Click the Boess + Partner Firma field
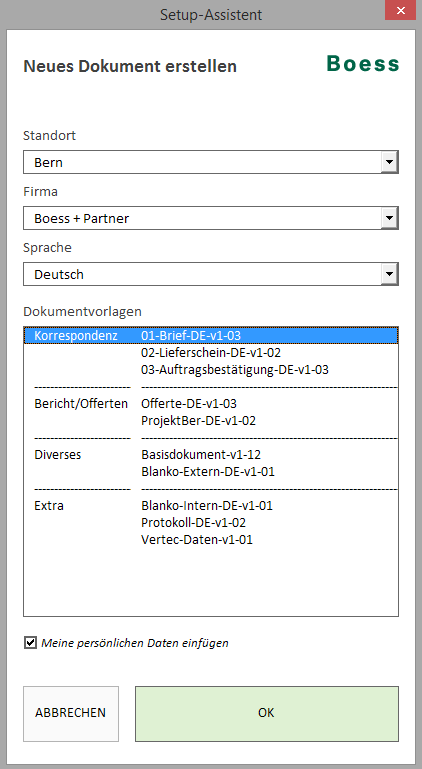Viewport: 422px width, 769px height. (x=202, y=218)
